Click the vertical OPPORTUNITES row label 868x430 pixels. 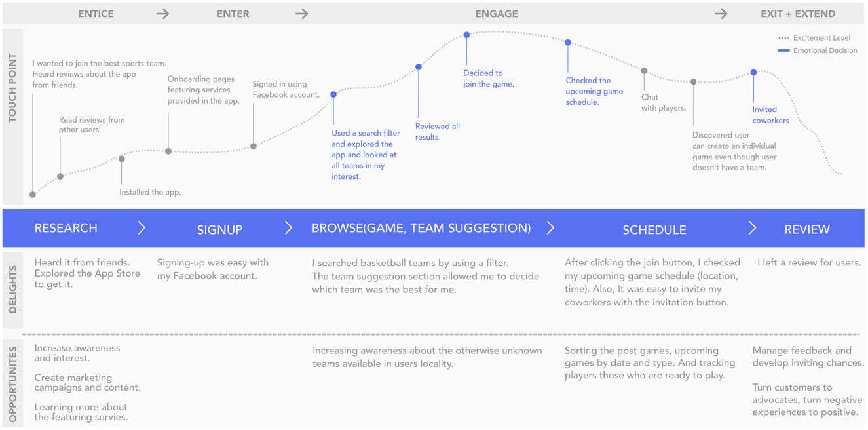coord(12,384)
